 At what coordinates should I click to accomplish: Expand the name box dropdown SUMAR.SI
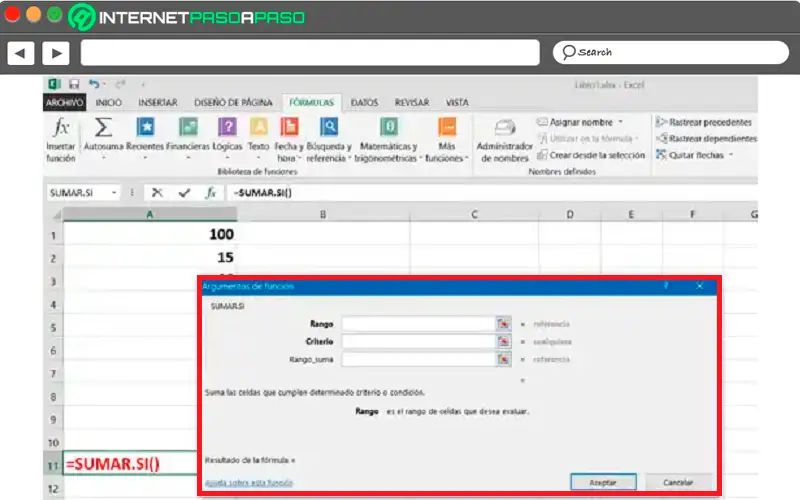[x=114, y=193]
